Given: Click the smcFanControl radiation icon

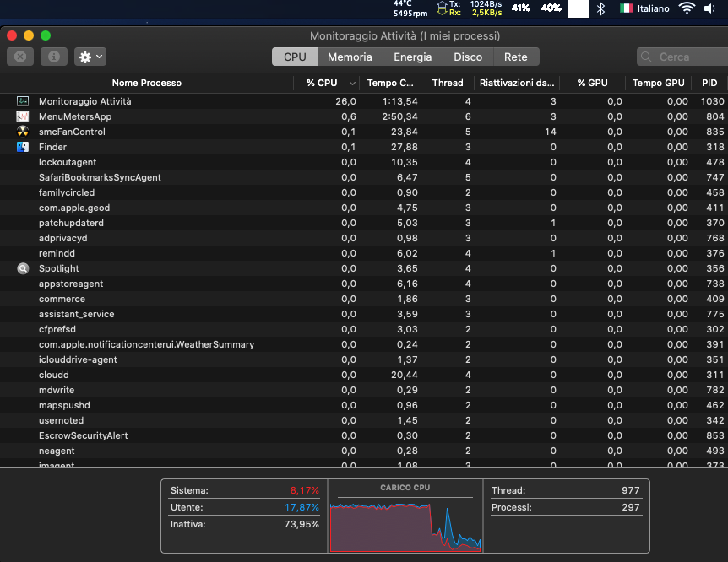Looking at the screenshot, I should (23, 132).
